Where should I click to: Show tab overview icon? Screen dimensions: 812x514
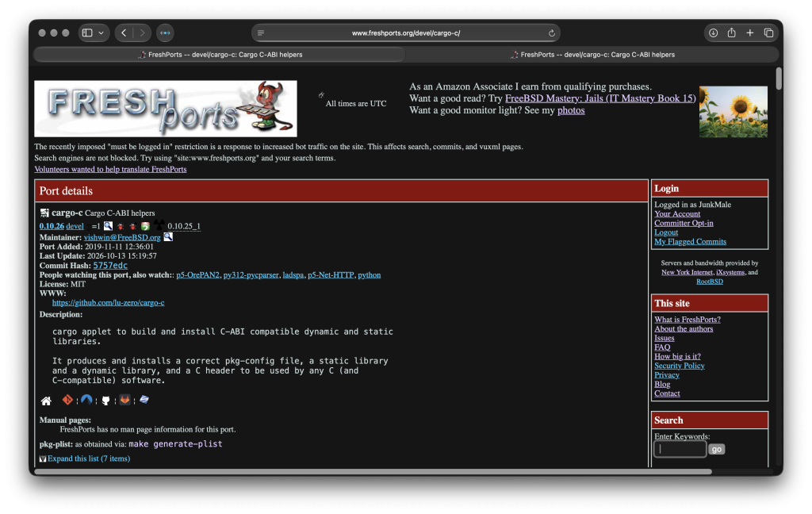point(768,33)
